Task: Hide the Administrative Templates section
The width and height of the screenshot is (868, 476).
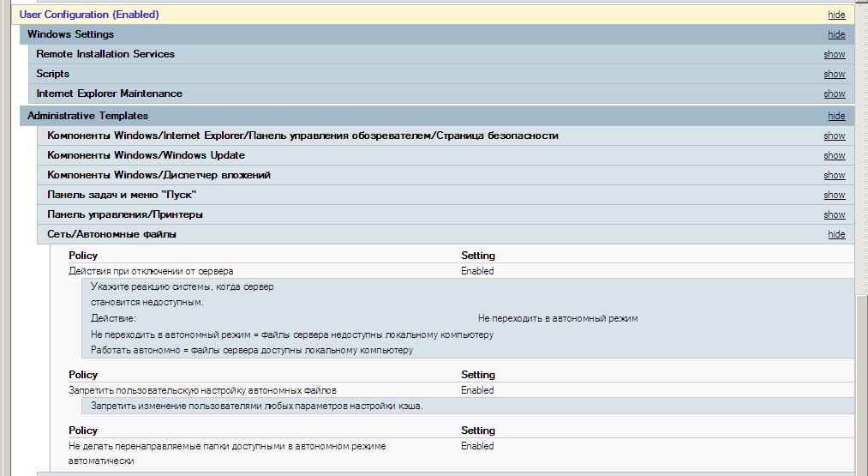Action: [836, 116]
